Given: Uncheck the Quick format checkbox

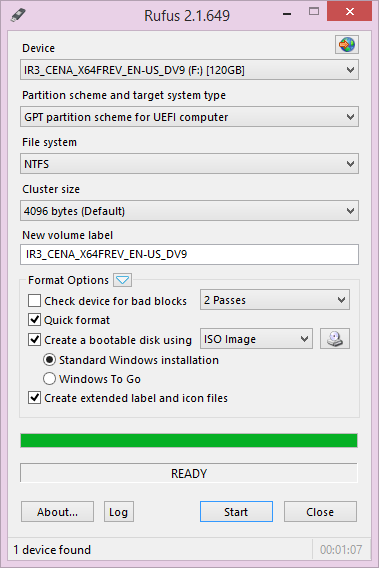Looking at the screenshot, I should pos(34,320).
